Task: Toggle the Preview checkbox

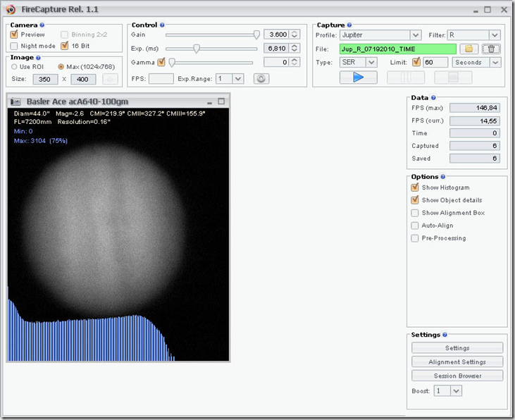Action: coord(14,35)
